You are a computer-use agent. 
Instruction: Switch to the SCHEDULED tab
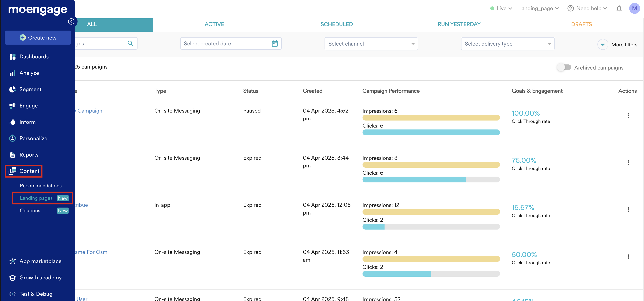click(x=336, y=25)
